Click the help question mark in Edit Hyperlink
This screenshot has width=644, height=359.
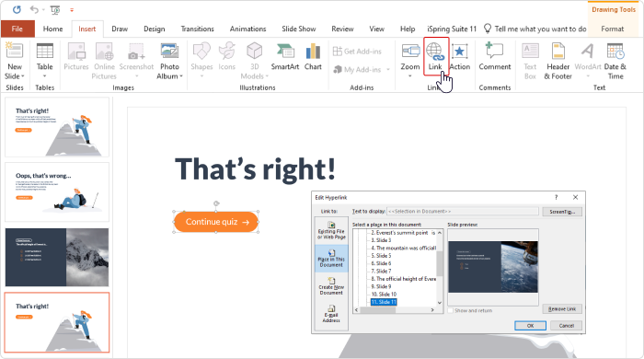[x=556, y=197]
